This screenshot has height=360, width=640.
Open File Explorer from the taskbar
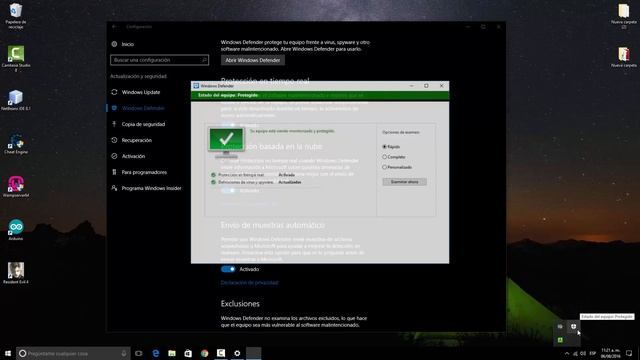coord(172,353)
